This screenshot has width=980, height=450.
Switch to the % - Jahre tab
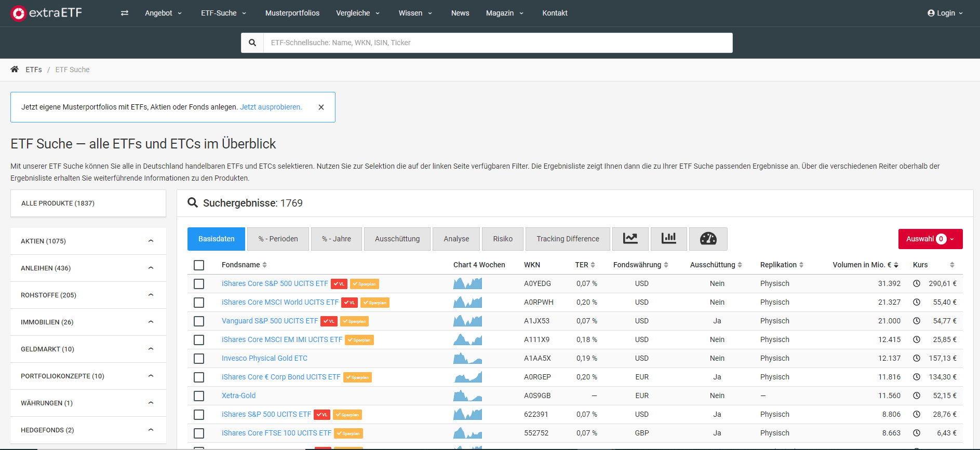[x=337, y=239]
